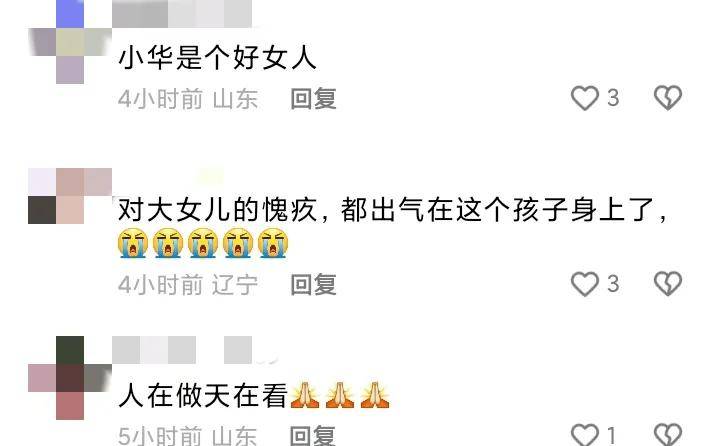
Task: Click the 4小时前 辽宁 timestamp
Action: click(188, 285)
